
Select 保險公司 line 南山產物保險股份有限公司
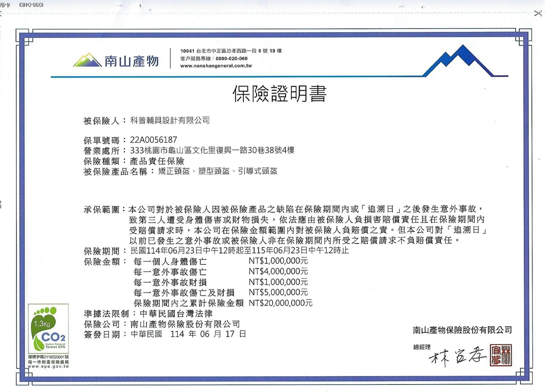[x=185, y=324]
